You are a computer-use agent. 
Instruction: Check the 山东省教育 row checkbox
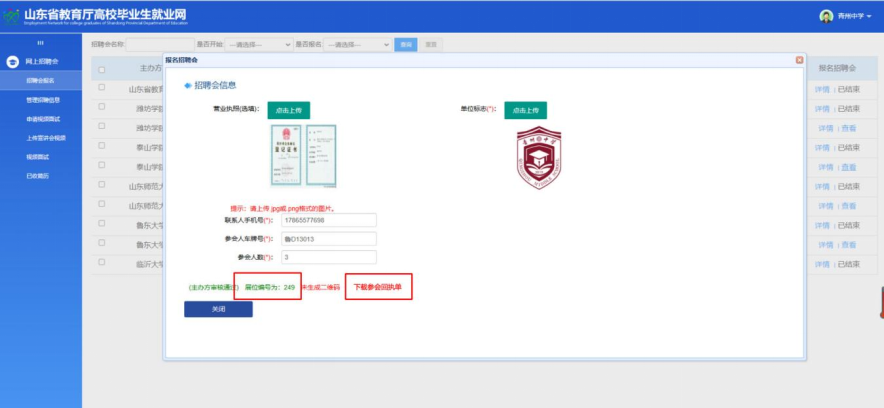click(x=101, y=87)
